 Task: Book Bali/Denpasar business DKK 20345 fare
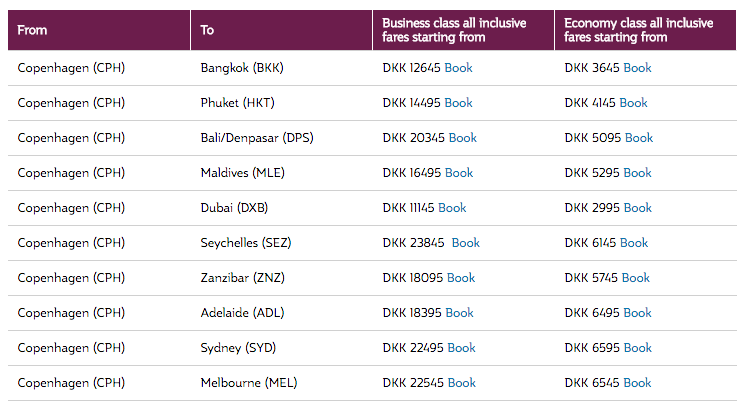pyautogui.click(x=462, y=138)
